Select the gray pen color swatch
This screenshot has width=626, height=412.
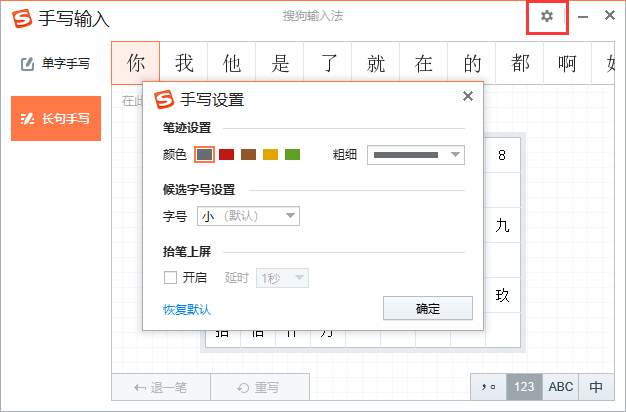click(x=204, y=155)
